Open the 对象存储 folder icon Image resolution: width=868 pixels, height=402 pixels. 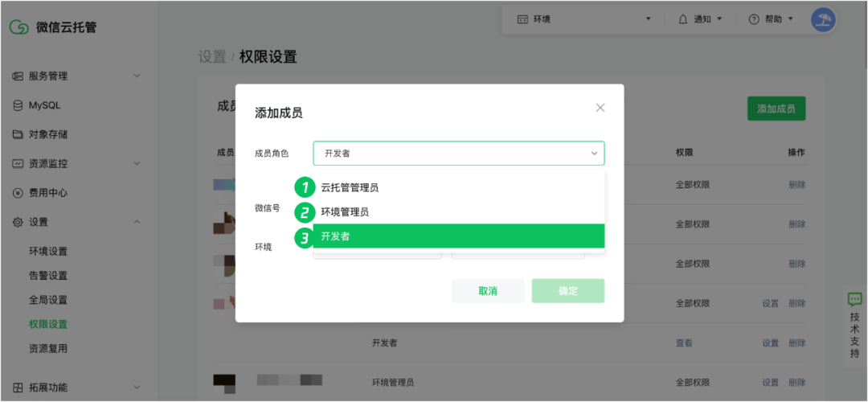click(18, 134)
